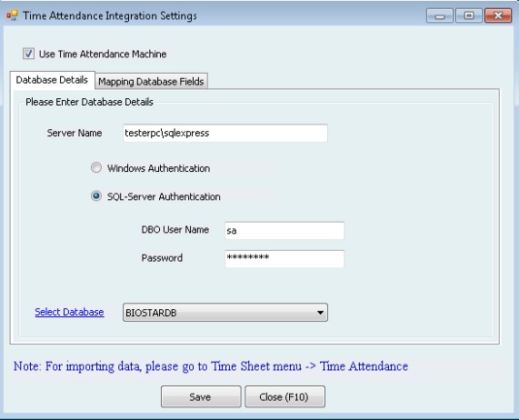Toggle the Use Time Attendance Machine checkbox
The image size is (519, 420).
(x=28, y=54)
